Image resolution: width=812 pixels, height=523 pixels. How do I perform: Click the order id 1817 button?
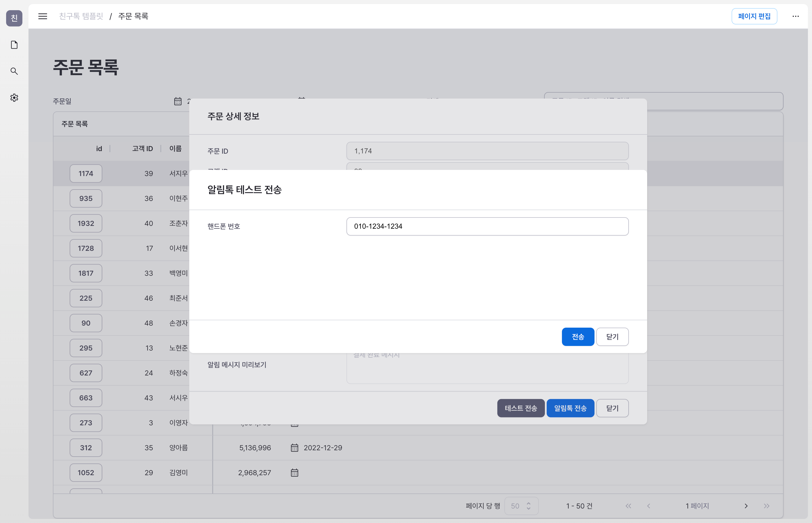pyautogui.click(x=86, y=273)
